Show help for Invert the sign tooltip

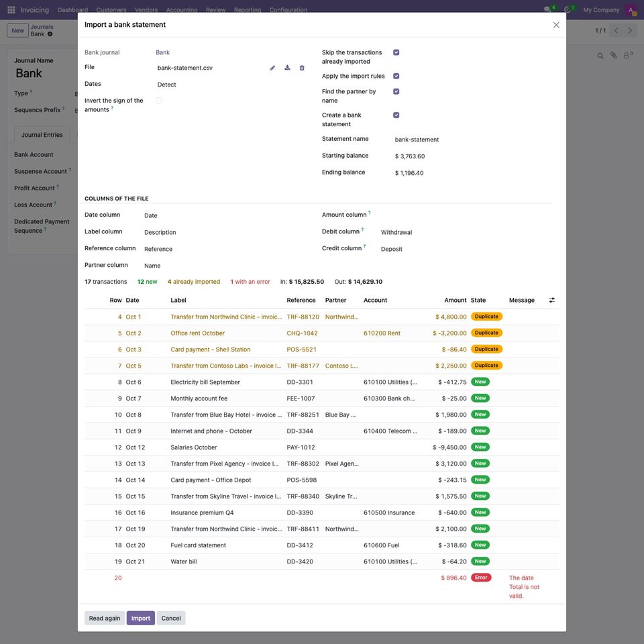[x=112, y=108]
